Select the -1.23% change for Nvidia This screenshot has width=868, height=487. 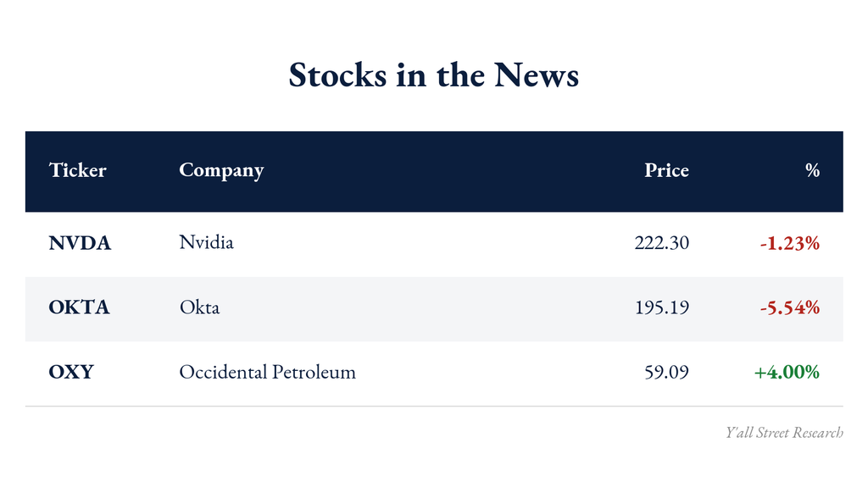coord(789,243)
